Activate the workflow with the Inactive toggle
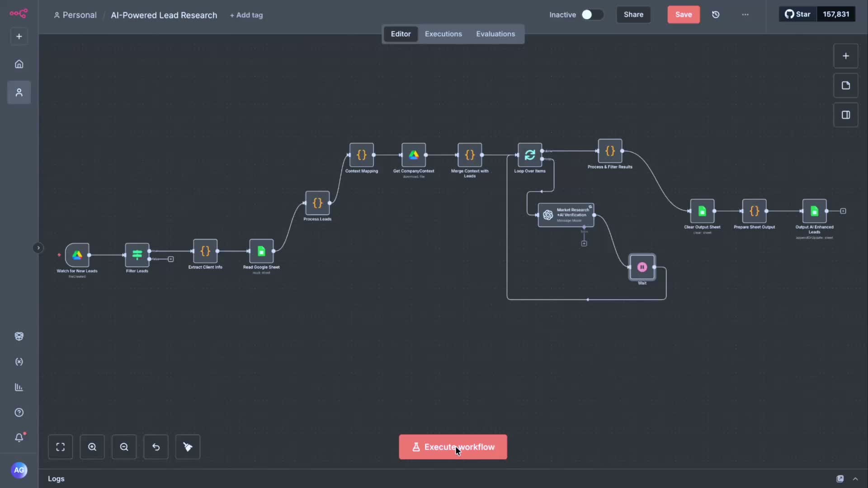 pyautogui.click(x=593, y=14)
